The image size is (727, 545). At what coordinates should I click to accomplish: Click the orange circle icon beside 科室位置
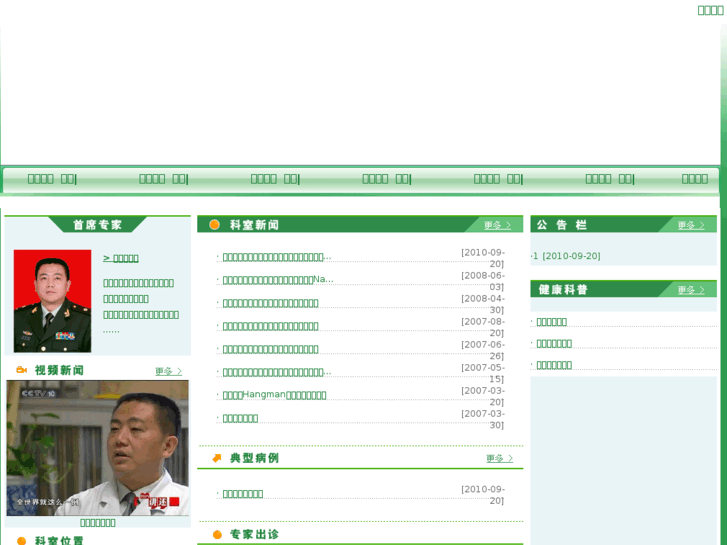pos(21,541)
